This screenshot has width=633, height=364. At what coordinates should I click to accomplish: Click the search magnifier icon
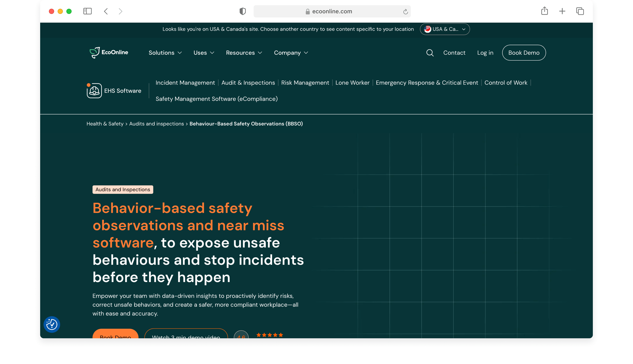pyautogui.click(x=430, y=53)
